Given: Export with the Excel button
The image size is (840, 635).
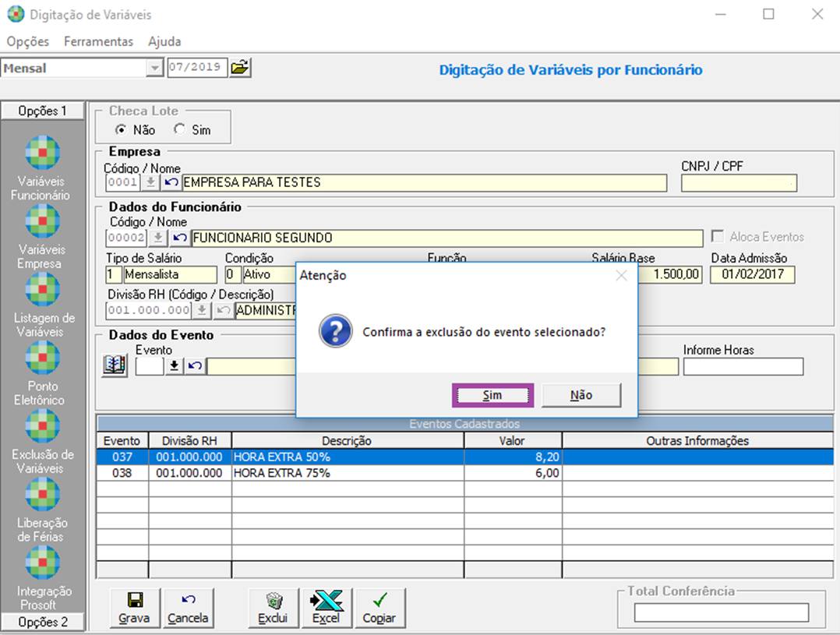Looking at the screenshot, I should click(326, 609).
